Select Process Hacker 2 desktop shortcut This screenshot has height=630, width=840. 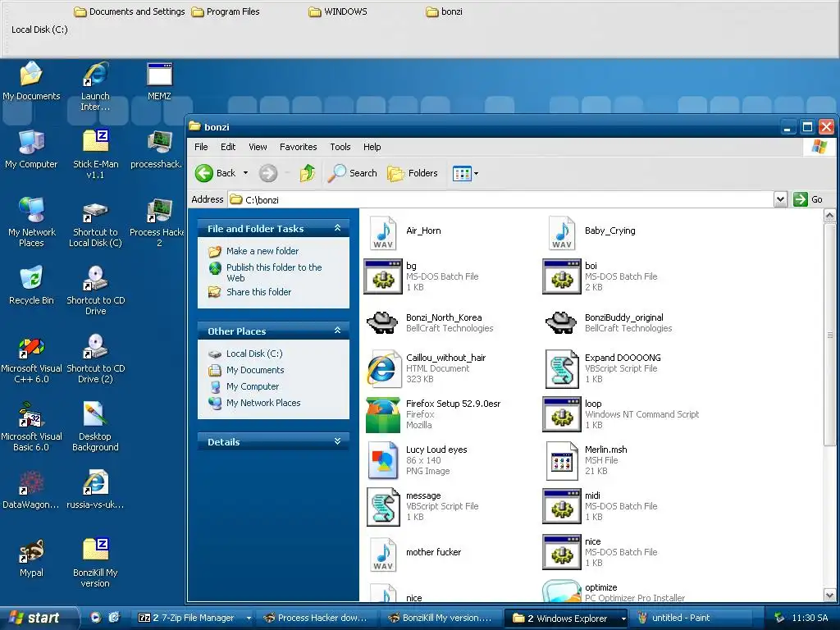[x=159, y=223]
